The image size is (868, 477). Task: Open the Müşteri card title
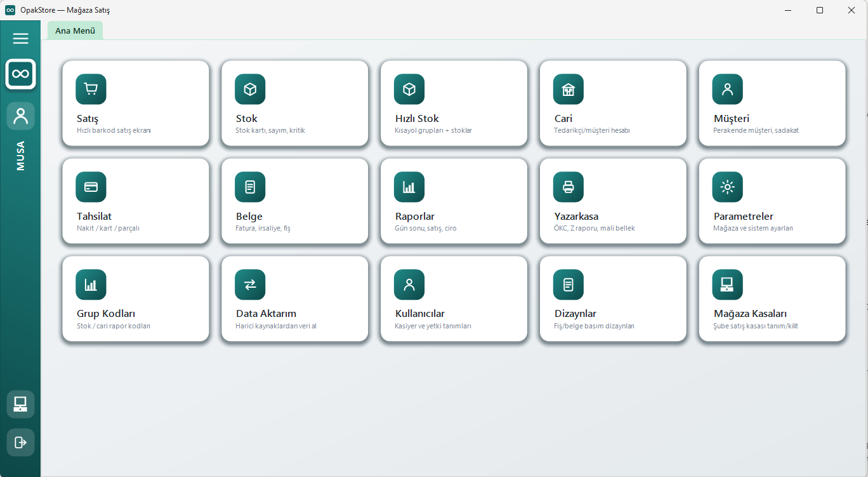(732, 119)
